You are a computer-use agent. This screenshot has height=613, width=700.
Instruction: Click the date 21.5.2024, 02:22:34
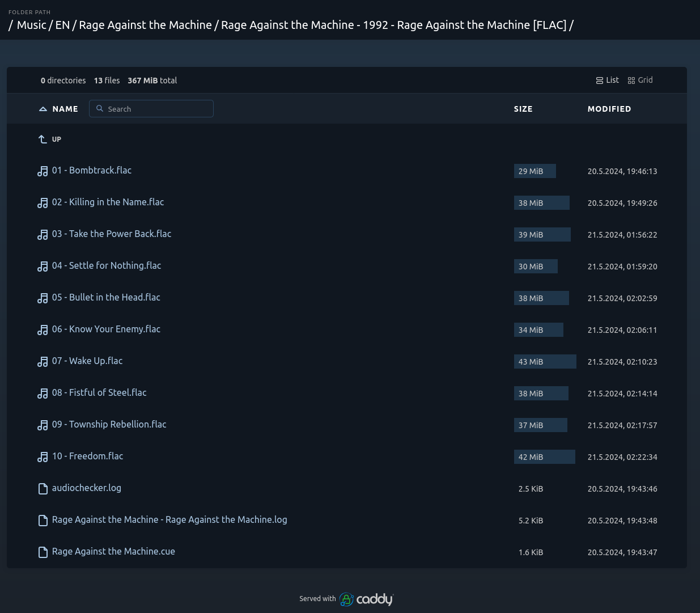pyautogui.click(x=622, y=457)
